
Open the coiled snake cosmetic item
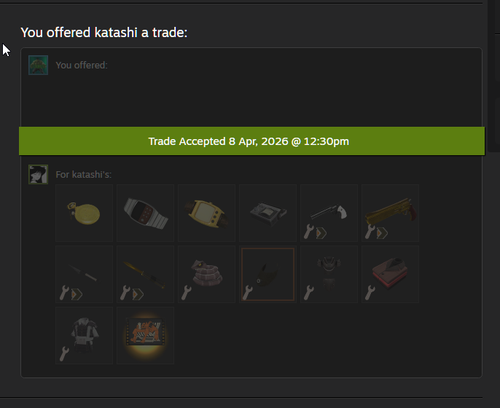click(x=206, y=274)
